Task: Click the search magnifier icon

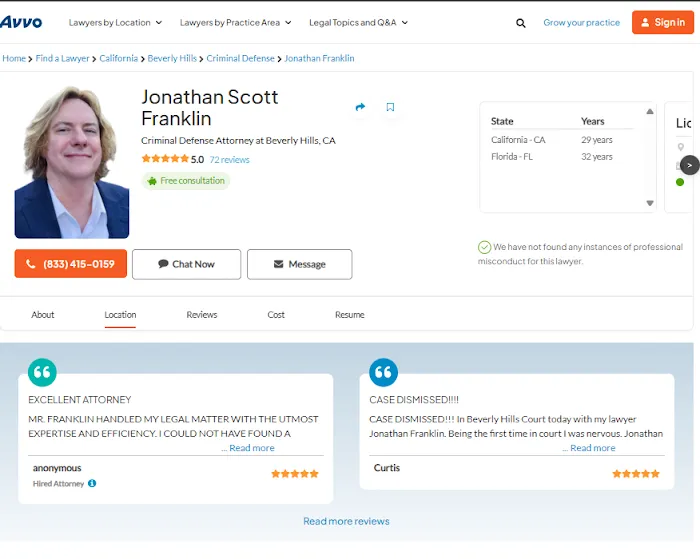Action: [521, 23]
